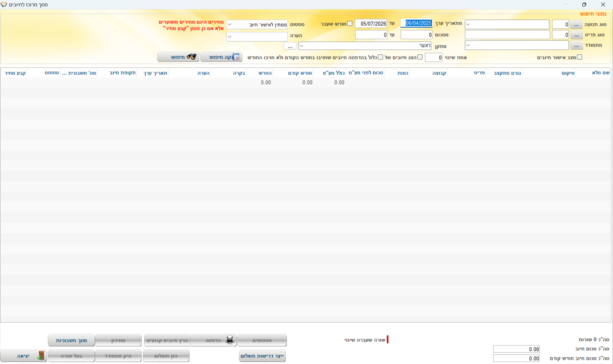Click the exit door button (יציאה)
The height and width of the screenshot is (364, 613).
point(24,356)
